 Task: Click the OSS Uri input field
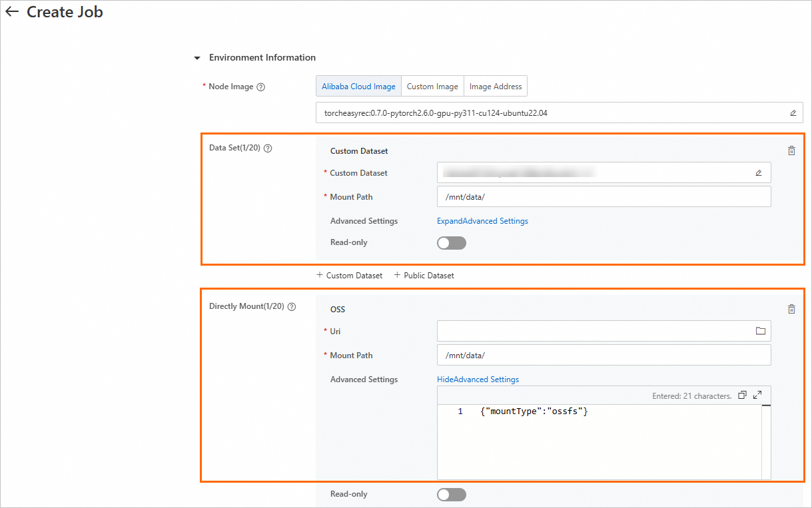pyautogui.click(x=604, y=331)
